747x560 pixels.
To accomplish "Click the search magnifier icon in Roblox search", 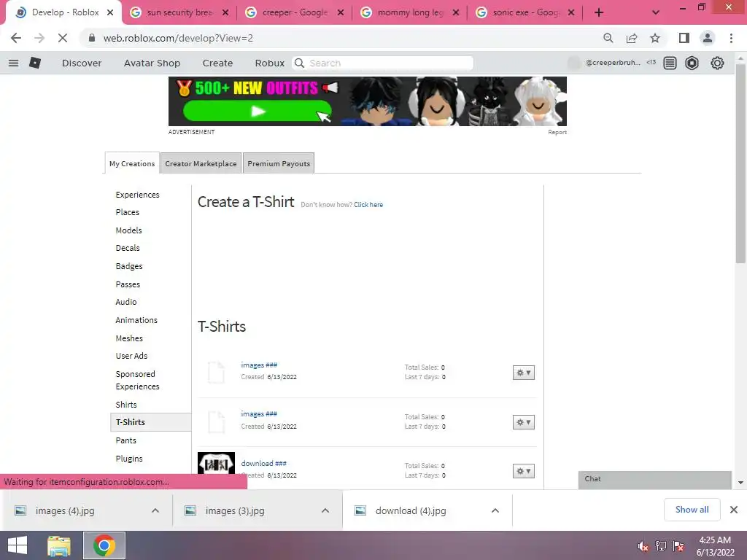I will point(299,63).
